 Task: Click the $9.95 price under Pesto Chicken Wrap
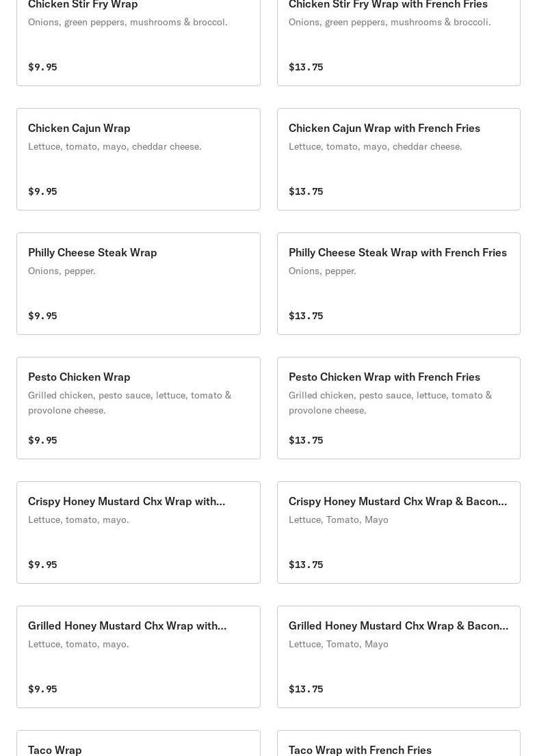coord(42,440)
